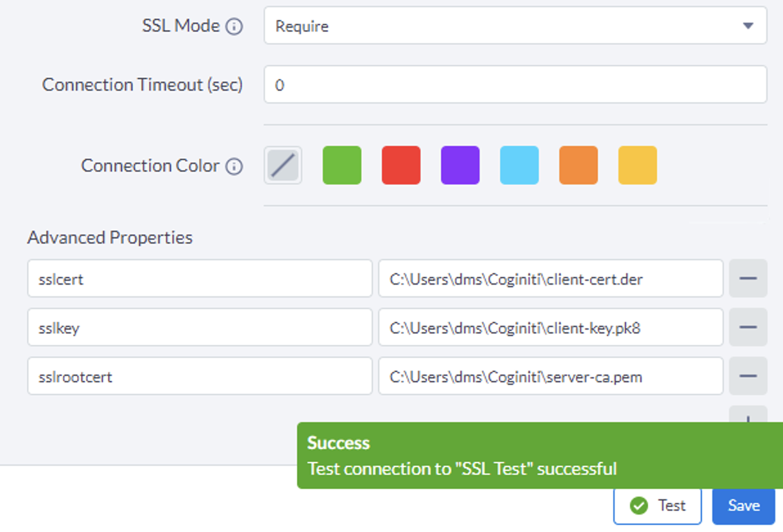The image size is (783, 532).
Task: Pick the yellow connection color
Action: tap(638, 165)
